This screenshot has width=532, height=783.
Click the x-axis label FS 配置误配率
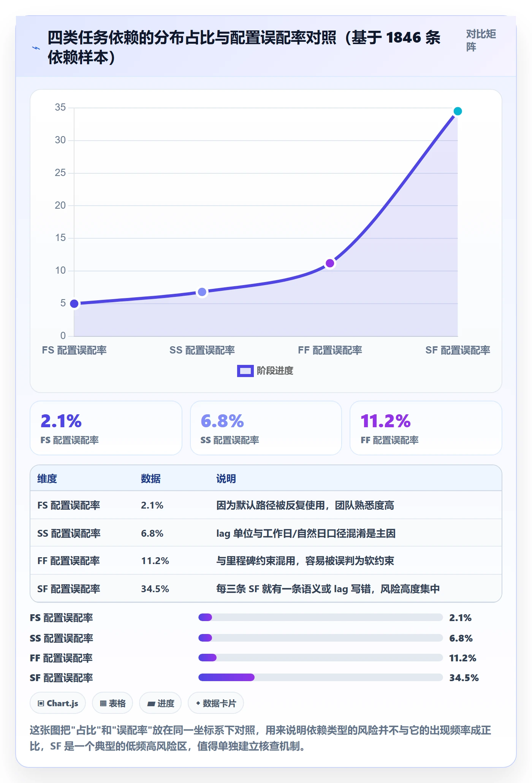(x=74, y=350)
